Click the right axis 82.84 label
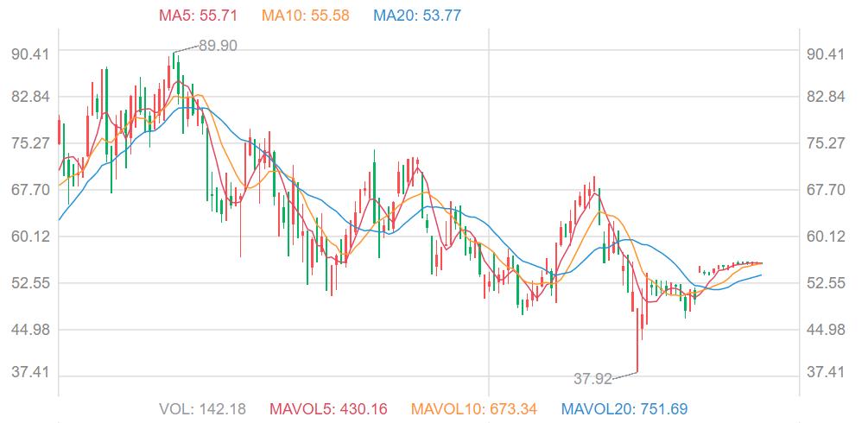This screenshot has height=423, width=868. click(824, 97)
